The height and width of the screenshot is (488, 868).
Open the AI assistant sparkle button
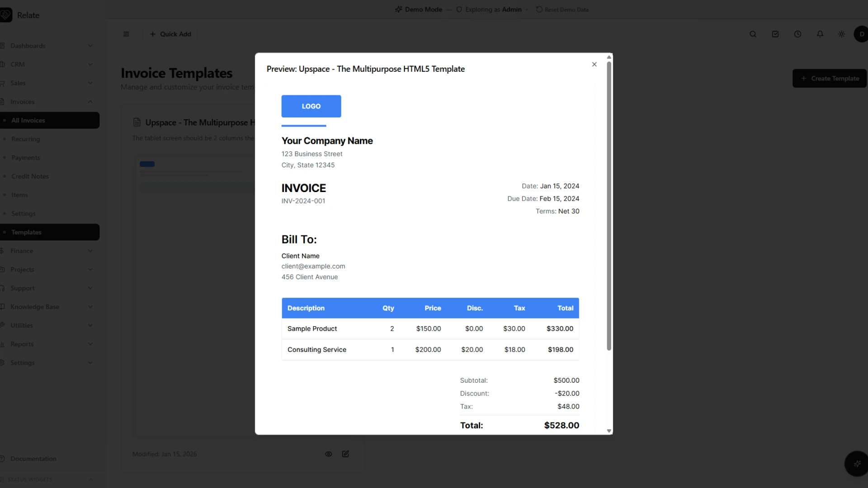pyautogui.click(x=857, y=464)
